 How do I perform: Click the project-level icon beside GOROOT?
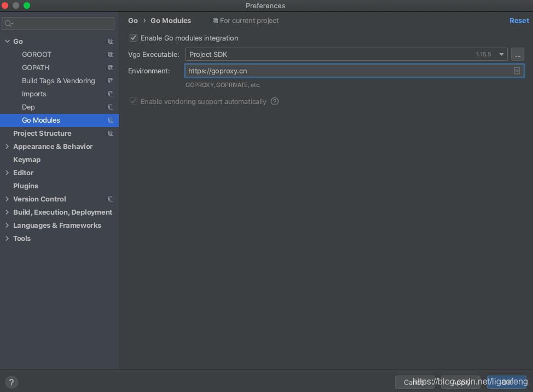[x=111, y=55]
